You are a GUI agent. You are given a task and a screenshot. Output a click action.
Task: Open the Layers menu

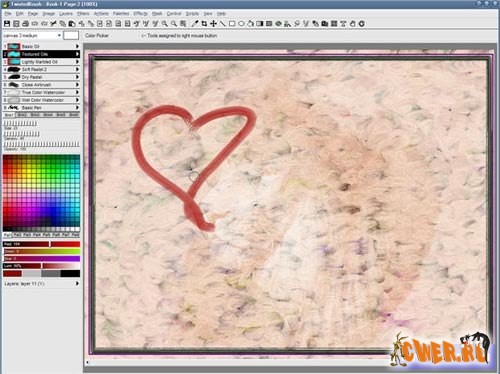[66, 14]
